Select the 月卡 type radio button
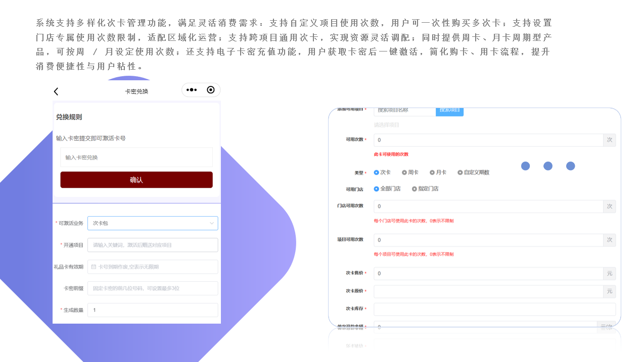 [432, 172]
